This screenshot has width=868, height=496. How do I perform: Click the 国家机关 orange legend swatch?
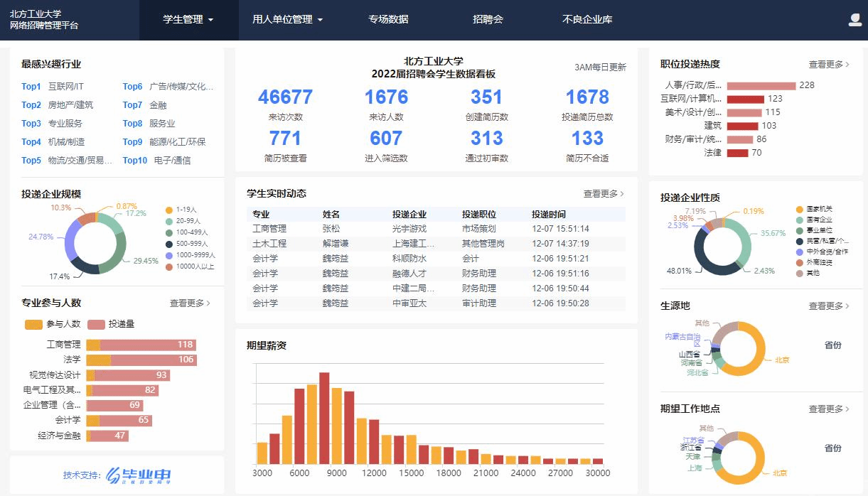[x=800, y=210]
